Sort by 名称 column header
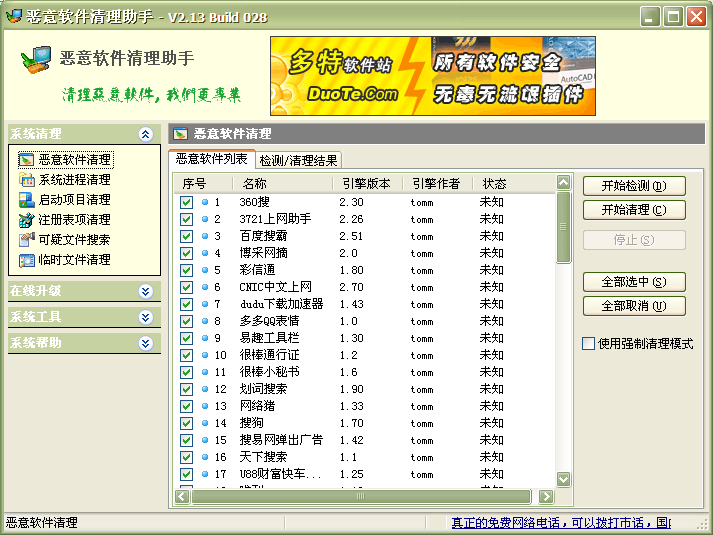713x535 pixels. 282,184
